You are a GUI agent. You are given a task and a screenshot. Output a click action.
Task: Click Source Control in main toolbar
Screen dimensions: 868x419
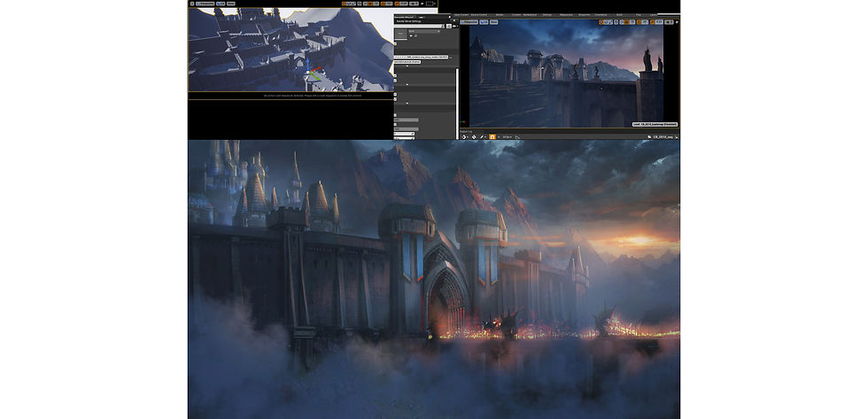[x=479, y=15]
